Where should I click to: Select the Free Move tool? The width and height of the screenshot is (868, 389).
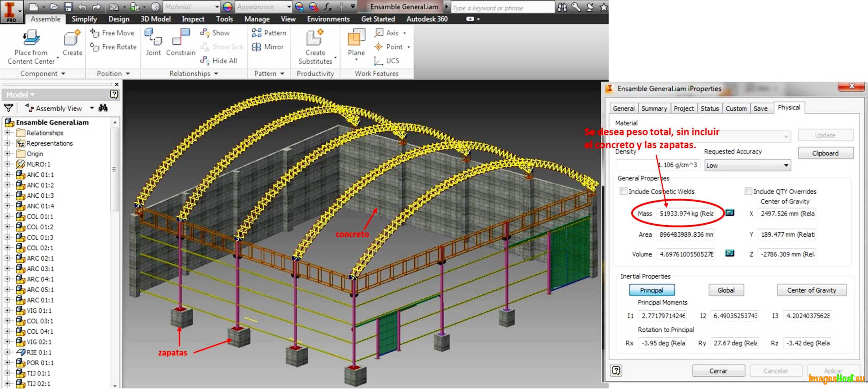113,33
